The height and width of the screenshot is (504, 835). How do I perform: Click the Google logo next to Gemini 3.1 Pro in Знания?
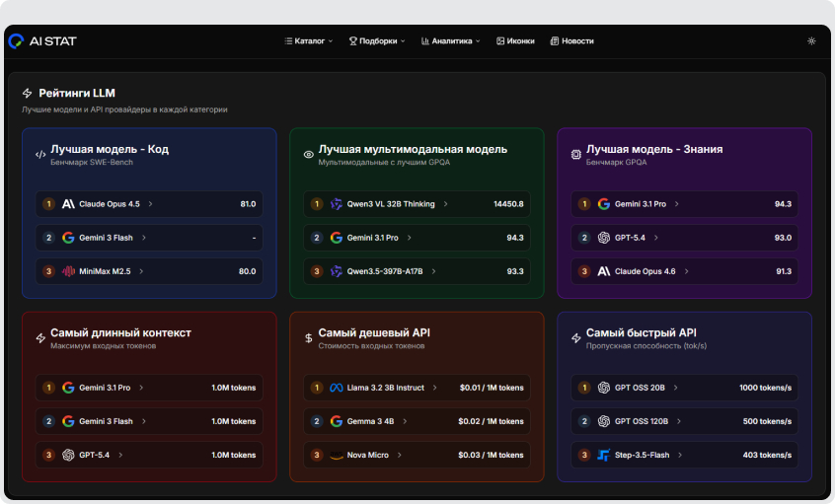point(603,204)
